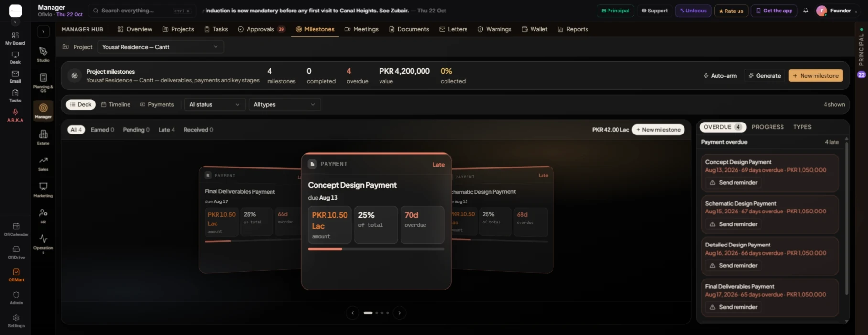Open OfiMart from the sidebar

pyautogui.click(x=16, y=275)
